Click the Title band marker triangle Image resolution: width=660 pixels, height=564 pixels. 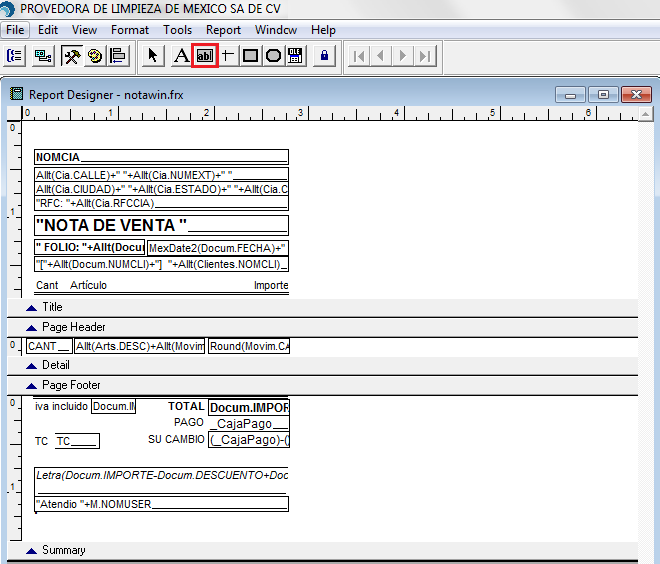coord(31,308)
